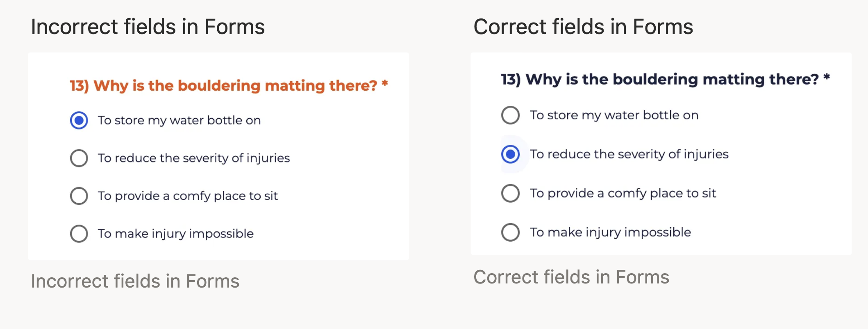Select 'To provide a comfy place to sit' radio in incorrect form
Viewport: 868px width, 329px height.
point(79,196)
